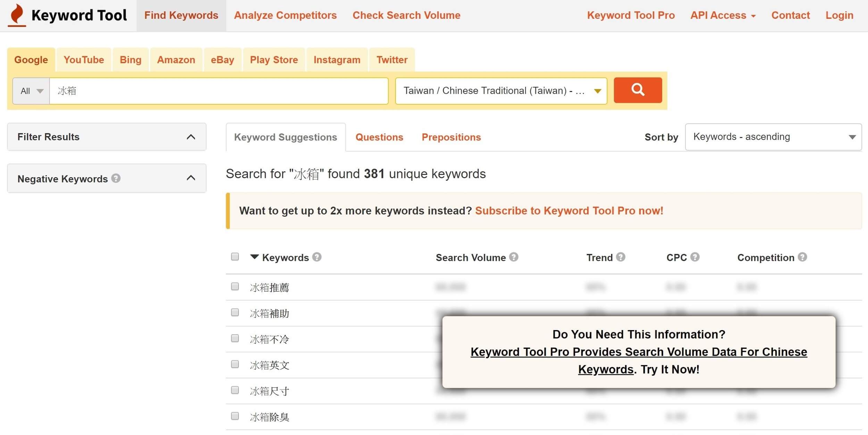Image resolution: width=868 pixels, height=435 pixels.
Task: Click help icon next to Keywords header
Action: pos(317,257)
